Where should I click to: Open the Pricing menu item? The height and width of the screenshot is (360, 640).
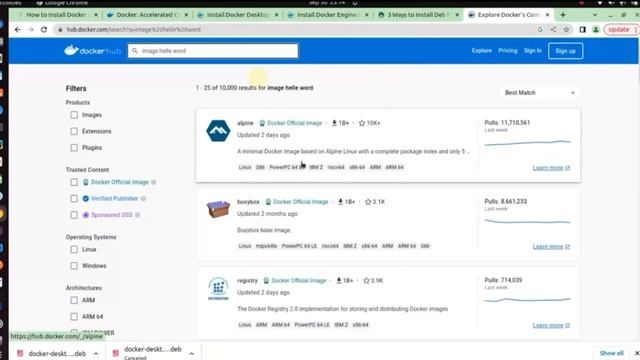[x=508, y=51]
